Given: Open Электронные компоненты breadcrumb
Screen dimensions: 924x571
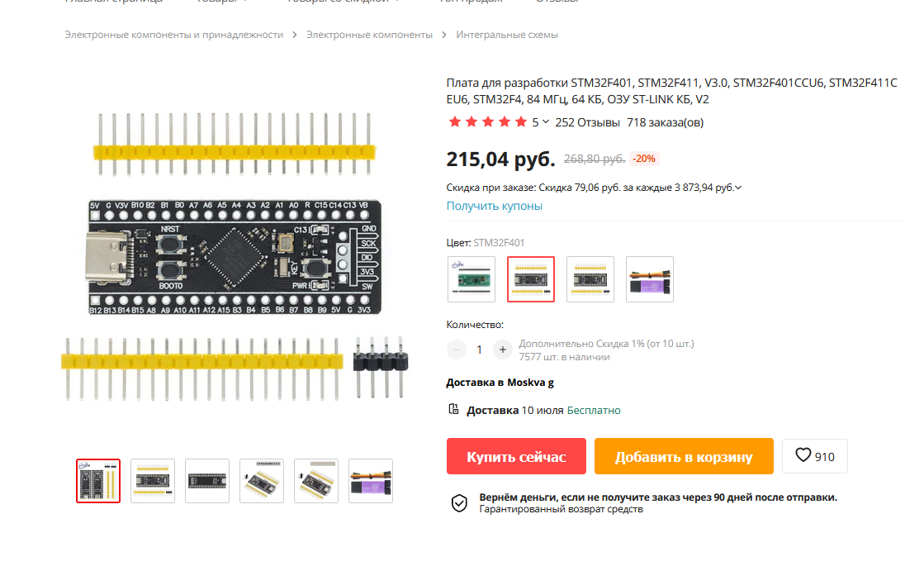Looking at the screenshot, I should click(x=369, y=35).
